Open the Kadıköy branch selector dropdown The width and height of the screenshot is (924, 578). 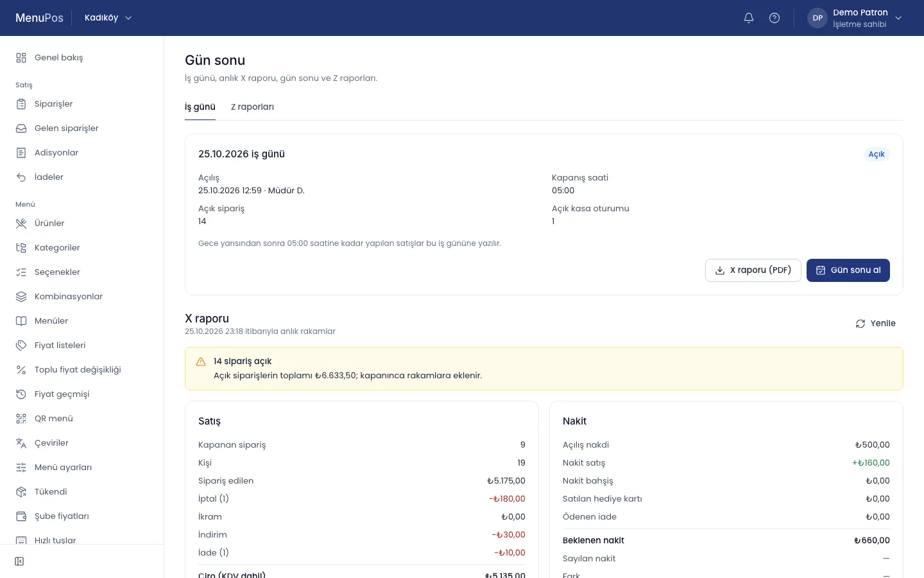[108, 18]
